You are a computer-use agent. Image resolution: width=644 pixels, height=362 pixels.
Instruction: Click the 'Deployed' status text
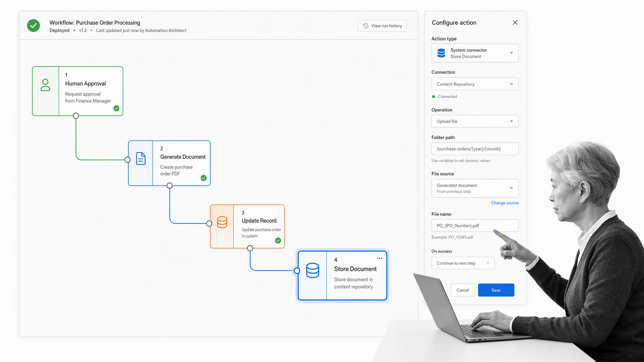59,30
